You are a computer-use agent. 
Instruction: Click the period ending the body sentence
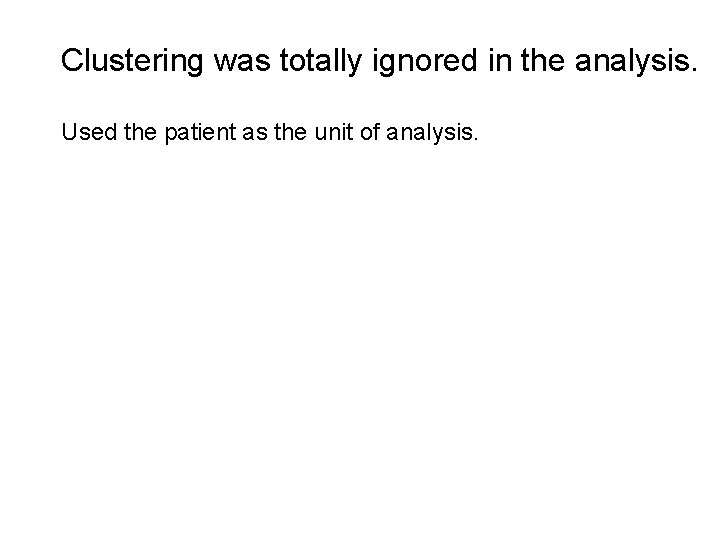tap(477, 137)
